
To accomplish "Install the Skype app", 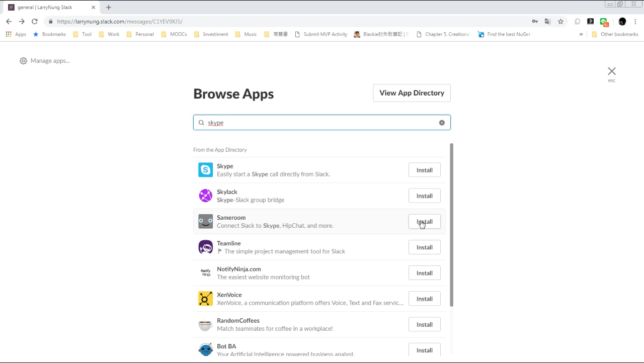I will [424, 170].
